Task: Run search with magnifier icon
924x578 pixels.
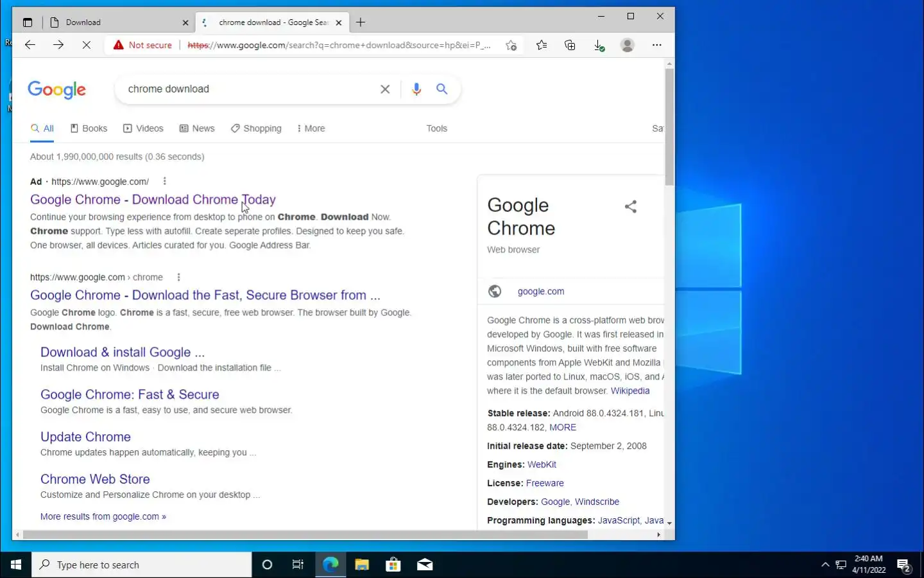Action: [x=442, y=89]
